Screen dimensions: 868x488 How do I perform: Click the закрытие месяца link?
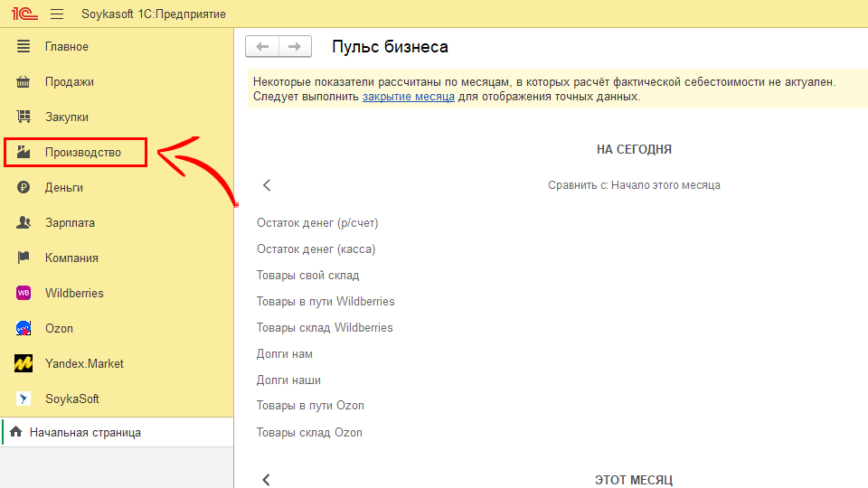coord(408,97)
